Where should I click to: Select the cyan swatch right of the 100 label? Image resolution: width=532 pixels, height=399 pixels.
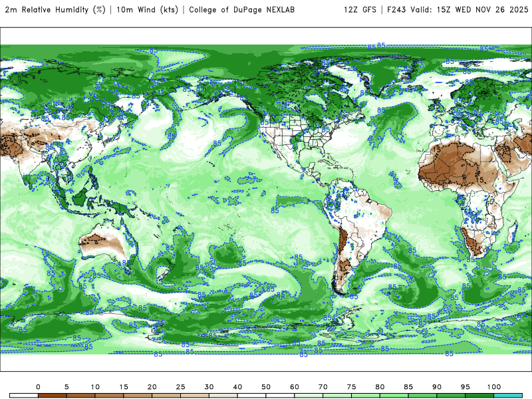click(508, 396)
